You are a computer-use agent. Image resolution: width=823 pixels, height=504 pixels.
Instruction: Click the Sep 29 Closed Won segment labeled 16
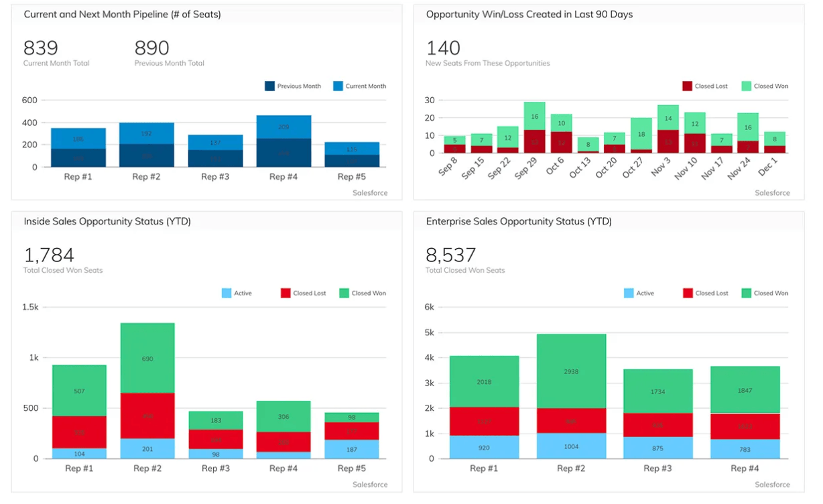(535, 116)
